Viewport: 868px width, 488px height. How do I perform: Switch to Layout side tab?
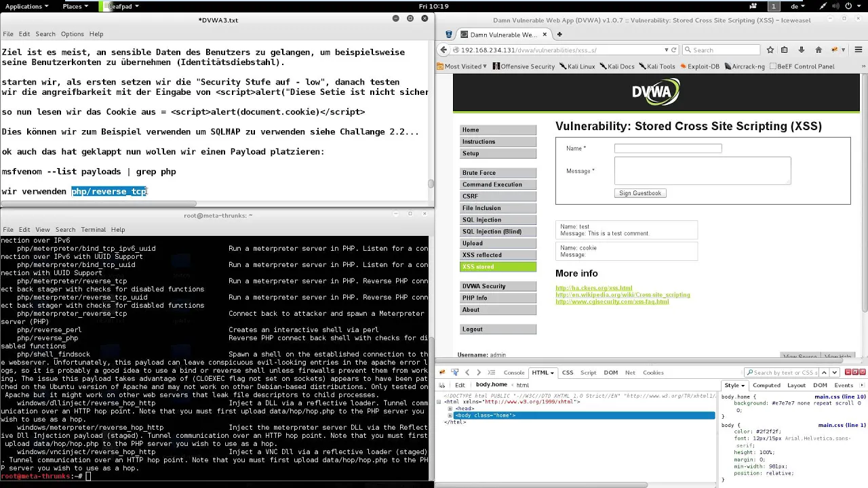[x=796, y=385]
